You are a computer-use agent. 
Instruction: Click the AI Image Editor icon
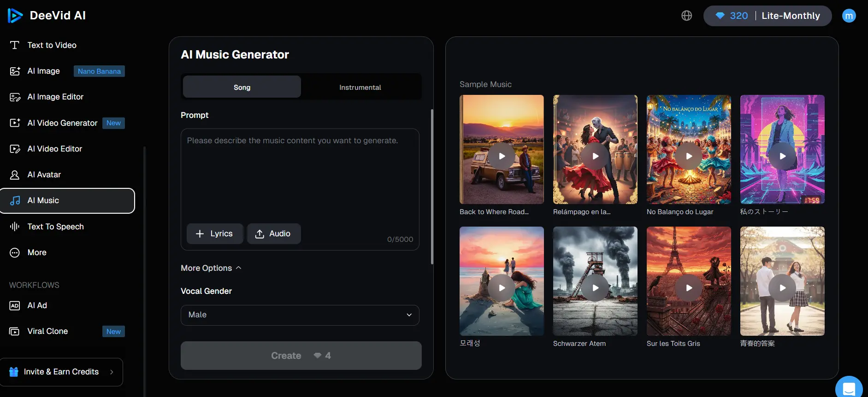pos(15,97)
